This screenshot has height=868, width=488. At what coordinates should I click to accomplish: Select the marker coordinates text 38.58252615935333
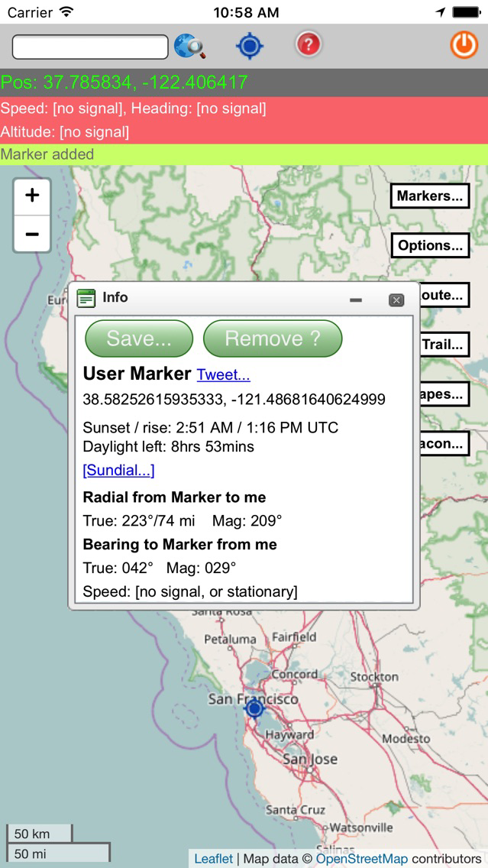coord(153,399)
